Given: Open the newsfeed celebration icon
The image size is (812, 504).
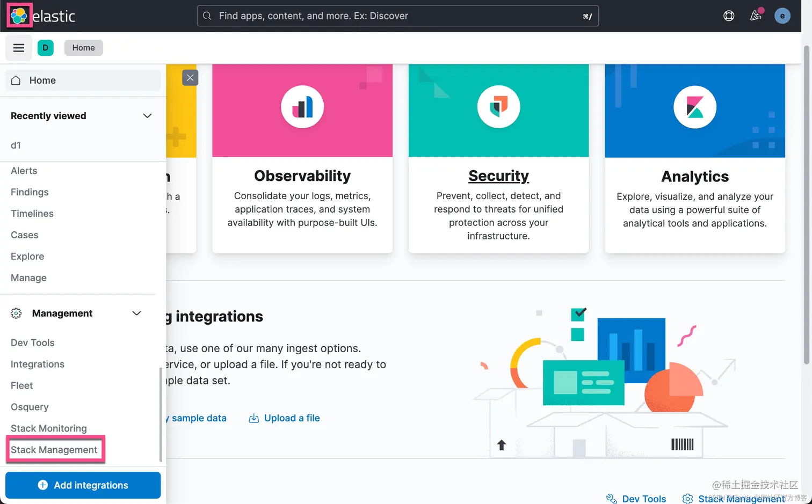Looking at the screenshot, I should [756, 16].
